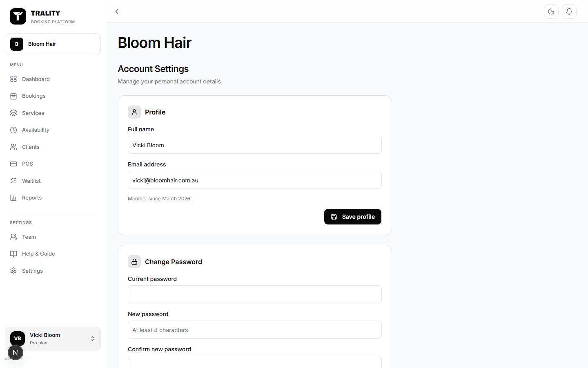Click the Availability clock icon

[13, 130]
